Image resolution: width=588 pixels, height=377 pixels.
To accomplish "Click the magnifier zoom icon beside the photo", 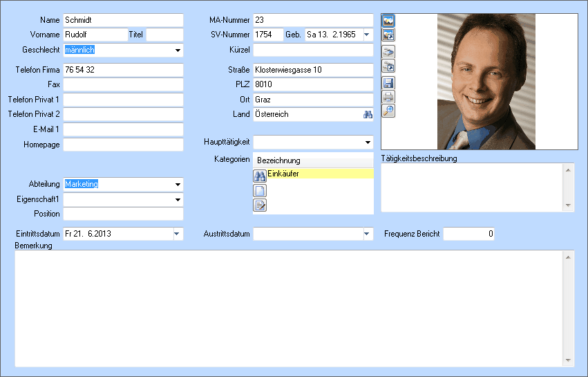I will pos(388,111).
